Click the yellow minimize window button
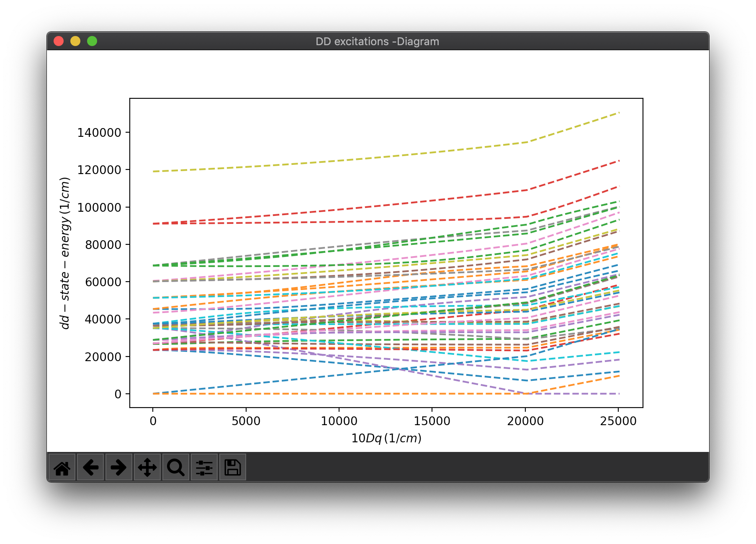This screenshot has height=544, width=756. click(75, 41)
